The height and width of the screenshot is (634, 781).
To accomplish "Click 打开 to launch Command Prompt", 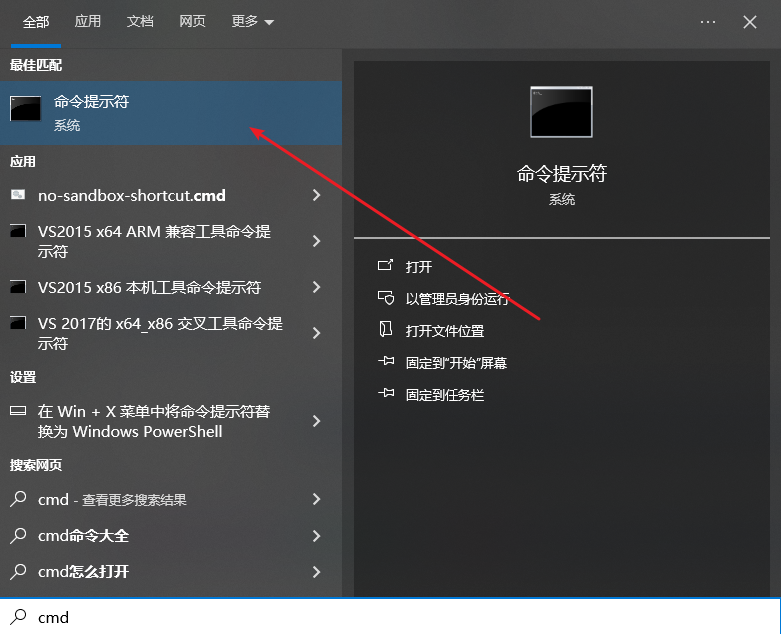I will pos(419,267).
